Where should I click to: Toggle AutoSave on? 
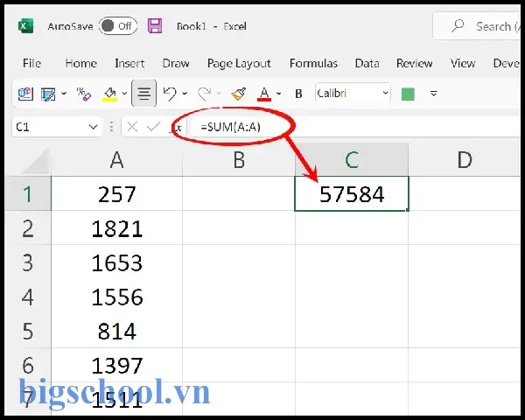click(118, 25)
